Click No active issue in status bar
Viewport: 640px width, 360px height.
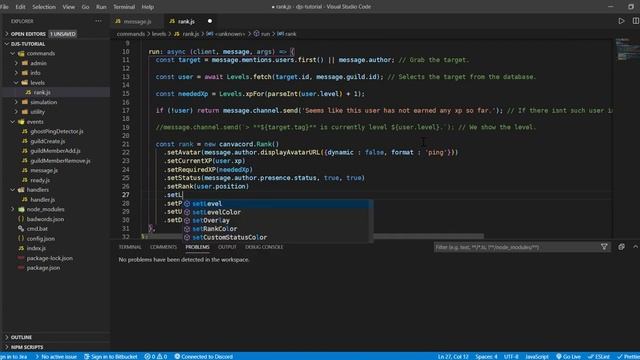point(56,356)
